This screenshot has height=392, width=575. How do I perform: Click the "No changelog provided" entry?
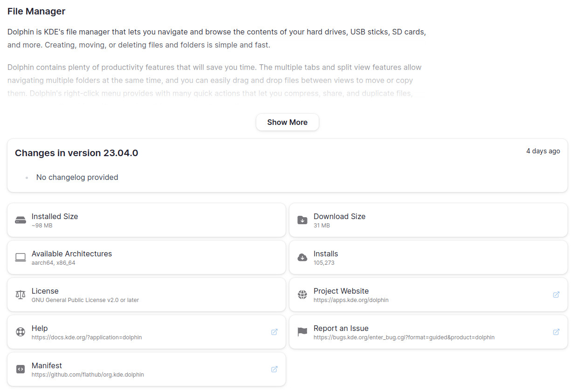pos(77,177)
